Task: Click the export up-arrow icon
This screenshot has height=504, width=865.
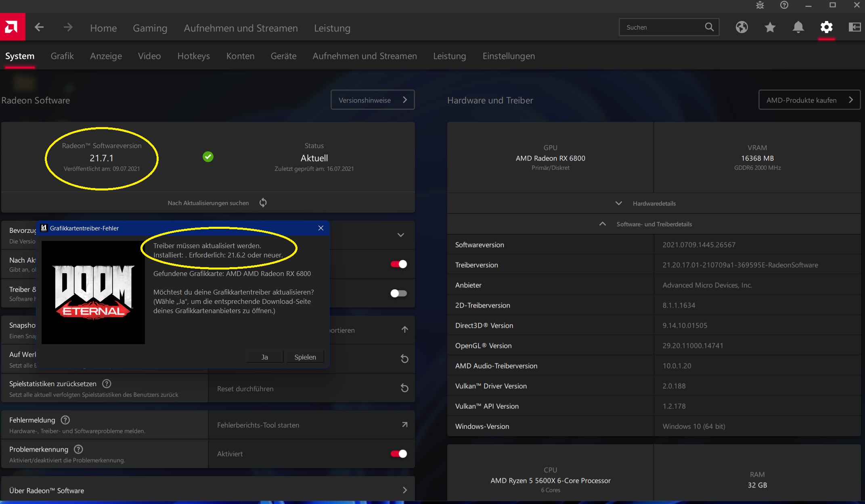Action: (x=405, y=330)
